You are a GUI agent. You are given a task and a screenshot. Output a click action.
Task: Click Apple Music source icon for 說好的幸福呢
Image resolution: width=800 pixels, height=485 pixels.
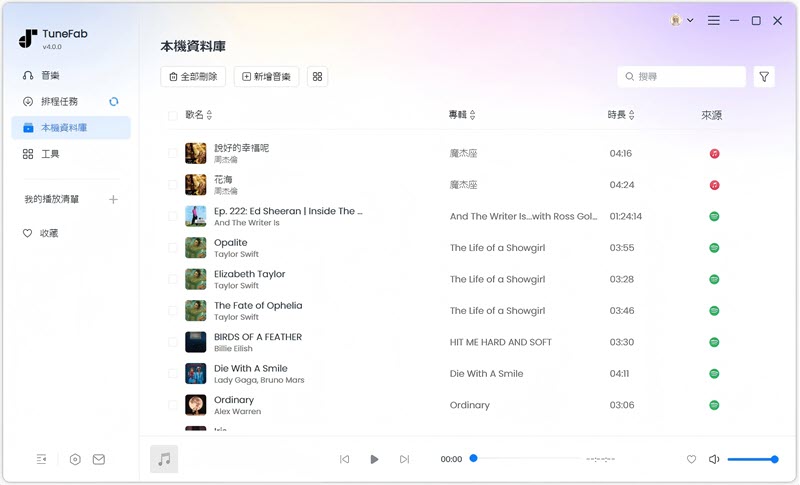click(714, 154)
